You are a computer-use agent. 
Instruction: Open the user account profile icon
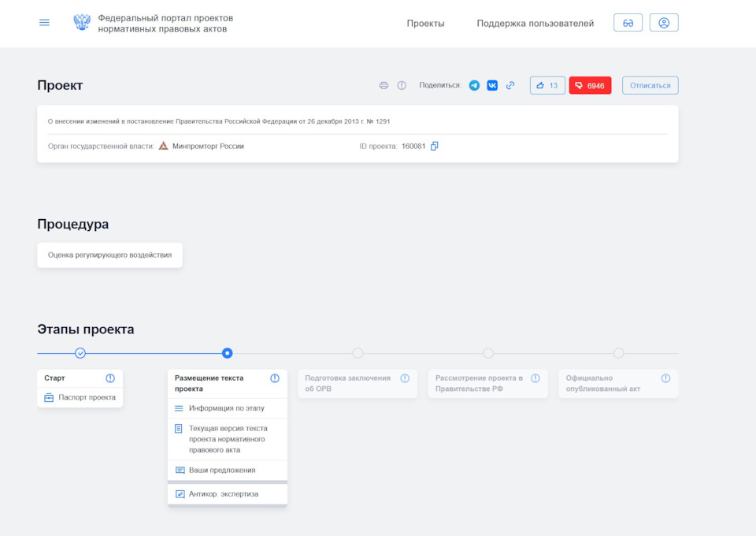click(x=664, y=23)
